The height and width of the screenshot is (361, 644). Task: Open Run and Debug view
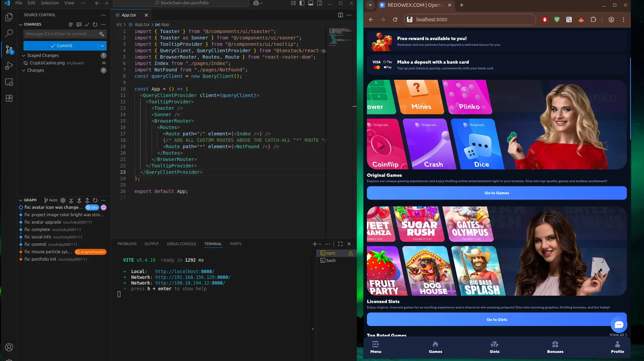9,66
